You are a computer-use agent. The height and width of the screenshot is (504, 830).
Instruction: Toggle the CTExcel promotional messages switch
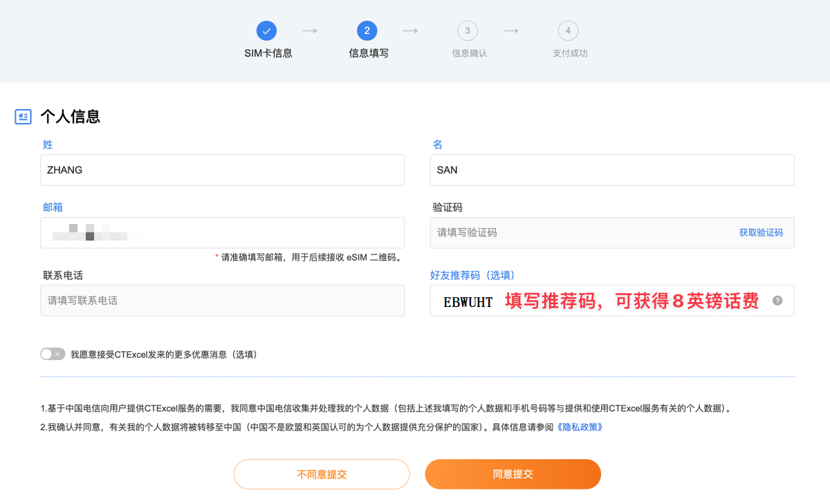pos(53,354)
